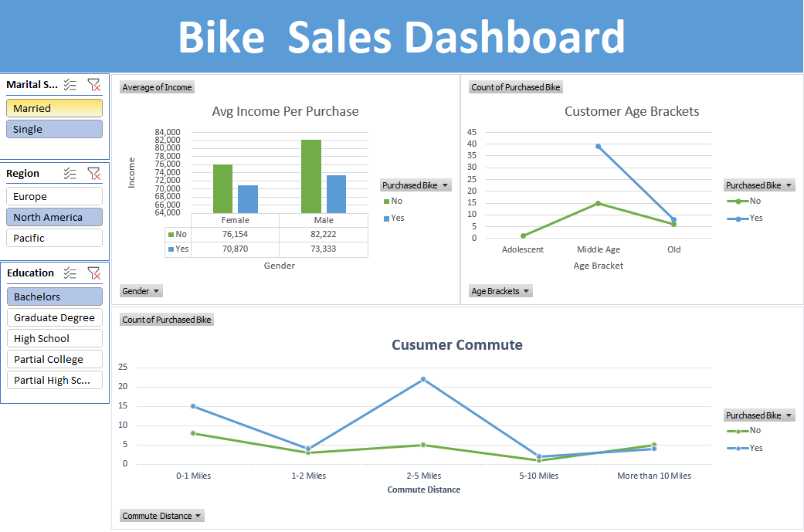This screenshot has height=532, width=804.
Task: Select Married in Marital Status slicer
Action: pyautogui.click(x=54, y=108)
